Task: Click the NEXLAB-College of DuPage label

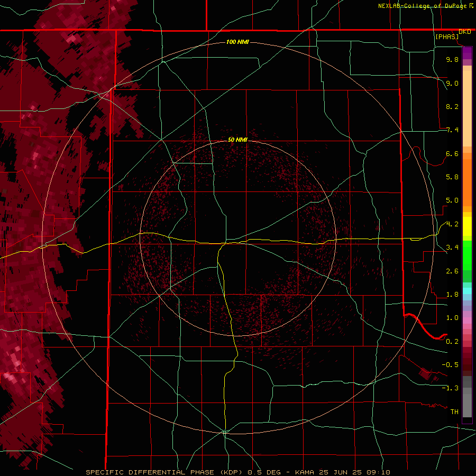Action: click(x=423, y=6)
